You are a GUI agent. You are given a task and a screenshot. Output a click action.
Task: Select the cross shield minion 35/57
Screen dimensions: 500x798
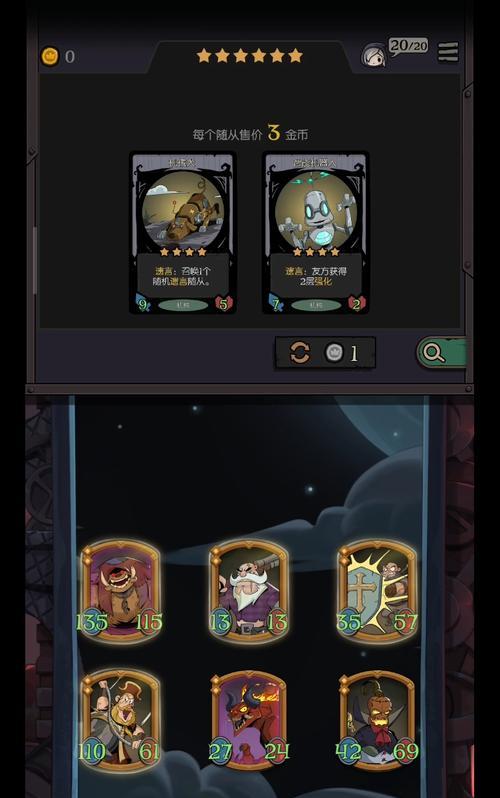click(x=377, y=590)
